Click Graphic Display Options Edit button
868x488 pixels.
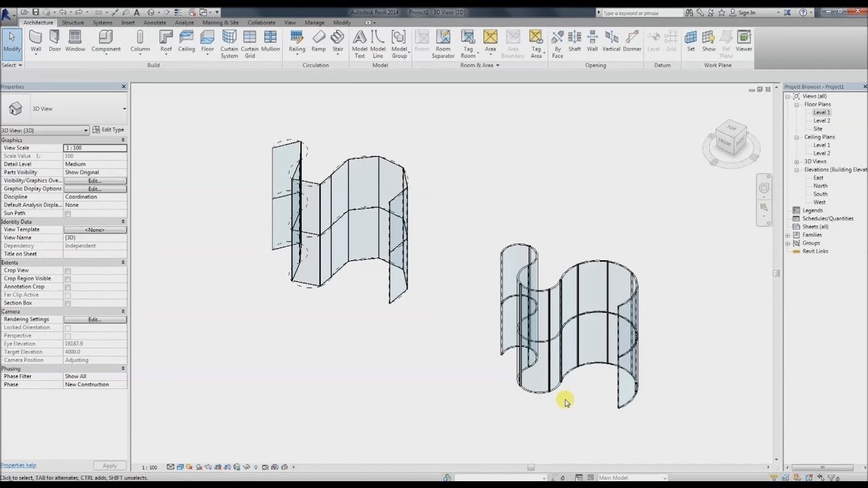(x=95, y=189)
